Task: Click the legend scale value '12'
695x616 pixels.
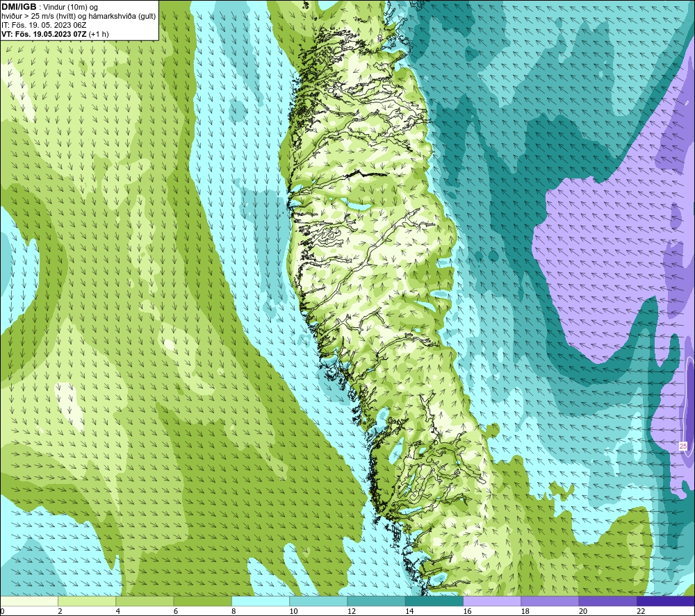Action: click(352, 611)
